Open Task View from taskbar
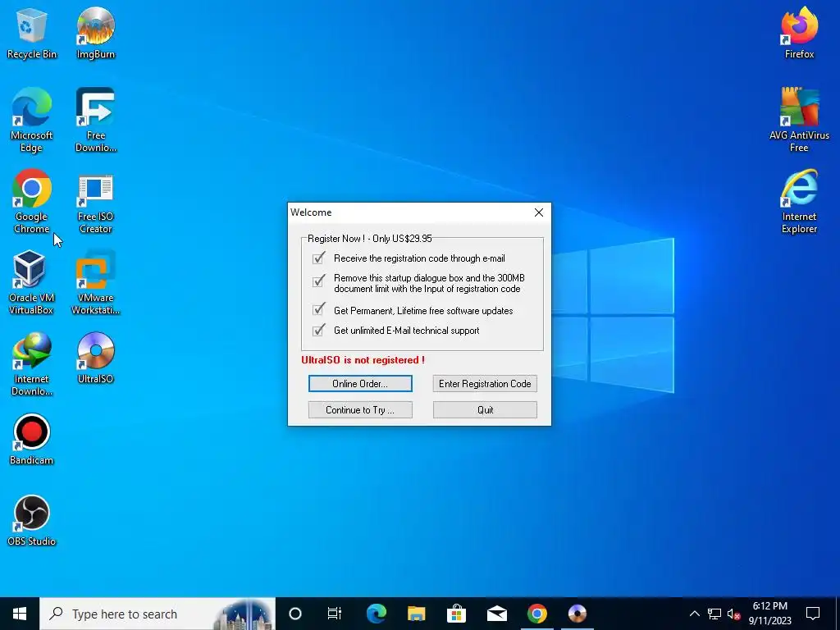 (x=335, y=614)
